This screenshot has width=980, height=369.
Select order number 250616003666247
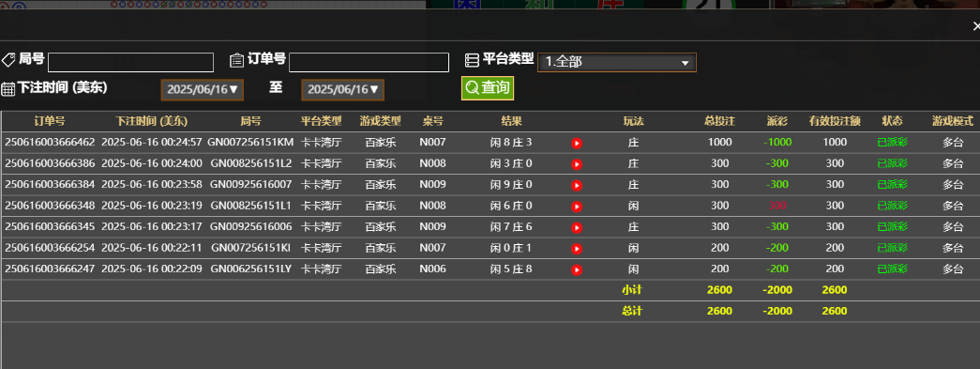[50, 269]
